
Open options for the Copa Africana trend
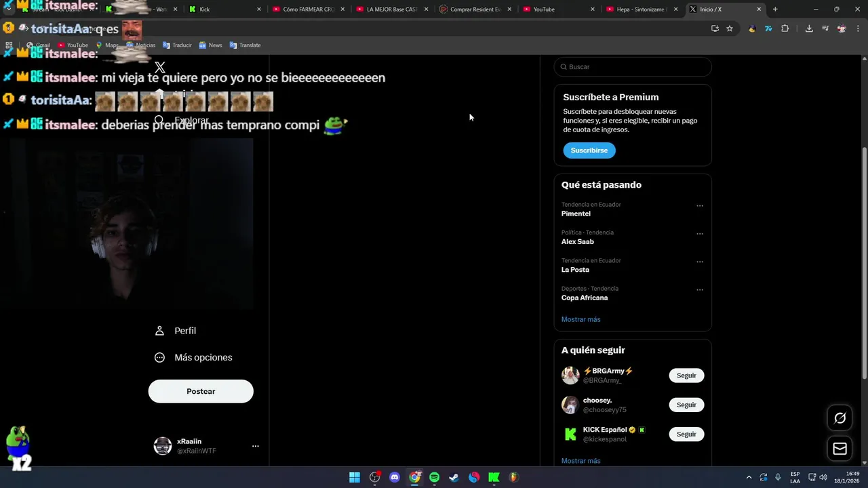coord(700,290)
